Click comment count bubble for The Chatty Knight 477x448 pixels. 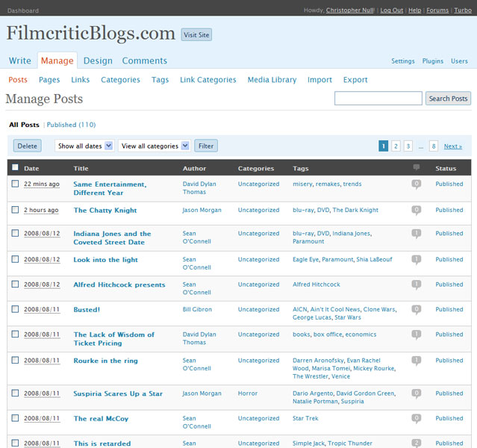coord(417,211)
